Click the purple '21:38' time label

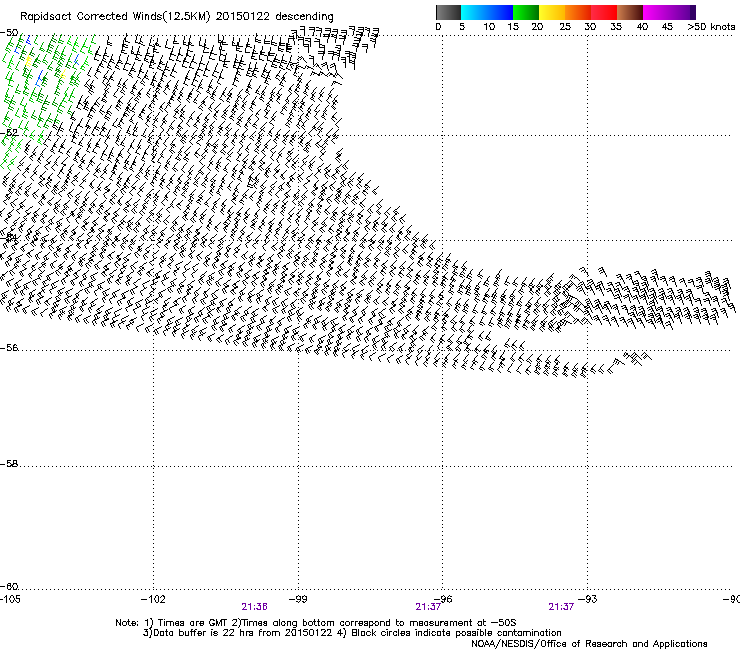coord(254,607)
